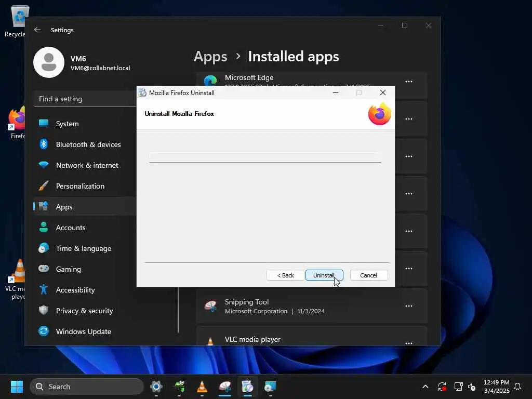532x399 pixels.
Task: Open Firefox uninstaller taskbar icon
Action: tap(248, 387)
